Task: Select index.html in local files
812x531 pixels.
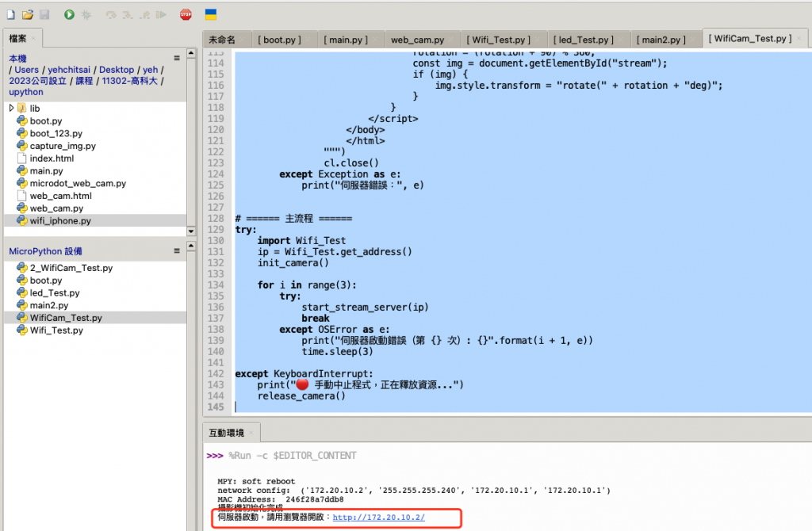Action: 52,159
